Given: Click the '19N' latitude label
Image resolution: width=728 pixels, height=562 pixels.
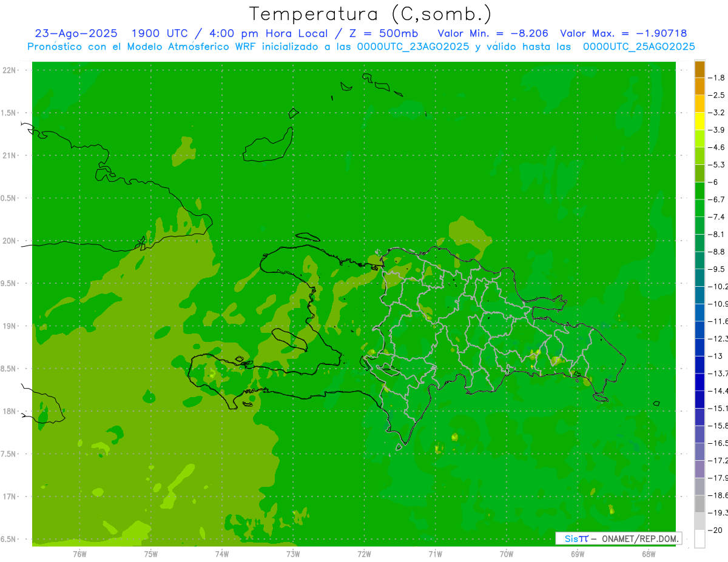Looking at the screenshot, I should coord(10,326).
